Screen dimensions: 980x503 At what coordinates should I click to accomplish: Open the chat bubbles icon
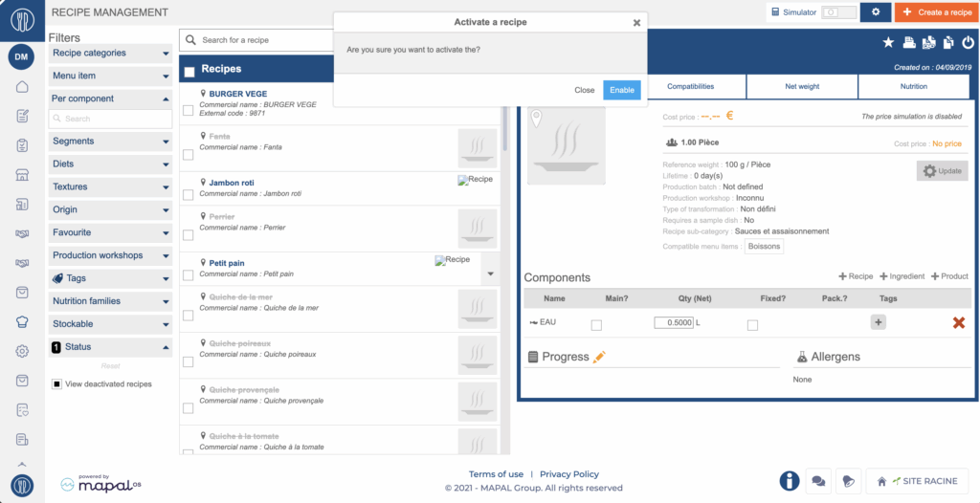coord(817,481)
